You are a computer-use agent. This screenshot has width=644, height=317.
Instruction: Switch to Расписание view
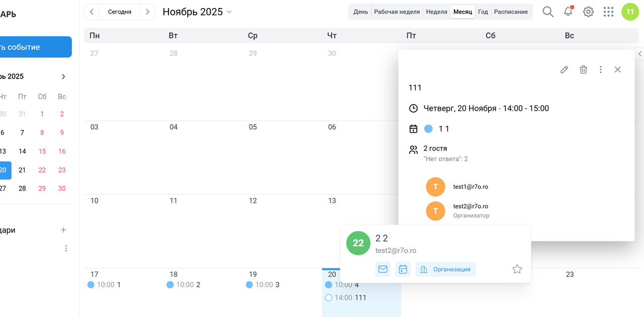tap(511, 12)
